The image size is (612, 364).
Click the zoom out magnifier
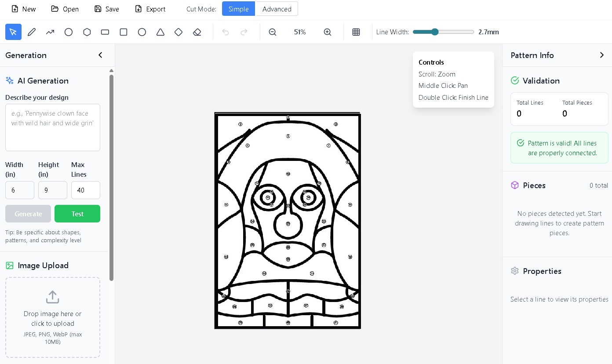tap(273, 32)
